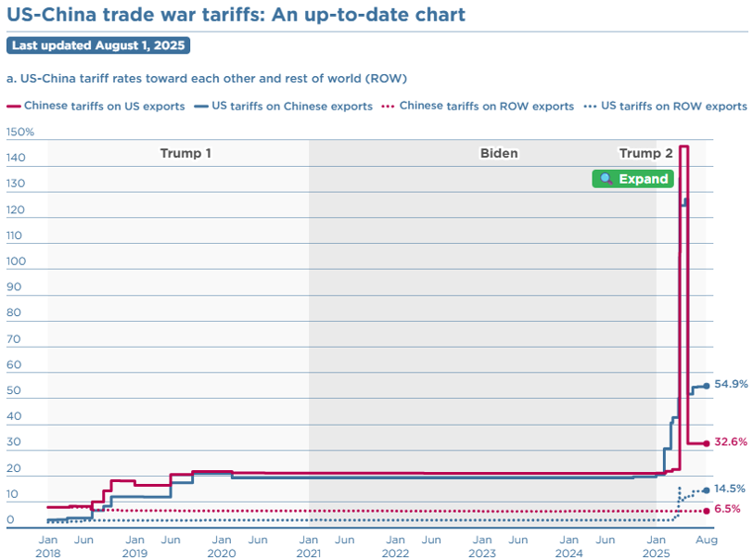
Task: Click the dotted blue legend marker for US ROW tariffs
Action: 590,107
